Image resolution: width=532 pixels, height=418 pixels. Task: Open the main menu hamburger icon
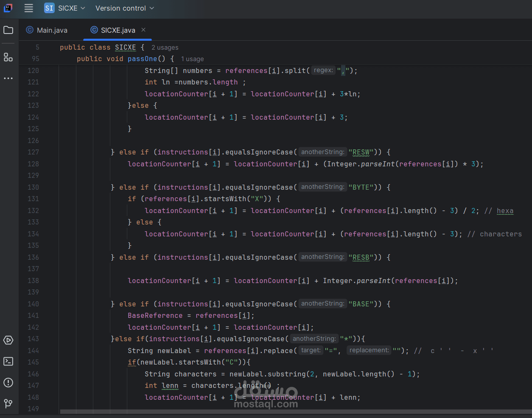pyautogui.click(x=28, y=8)
